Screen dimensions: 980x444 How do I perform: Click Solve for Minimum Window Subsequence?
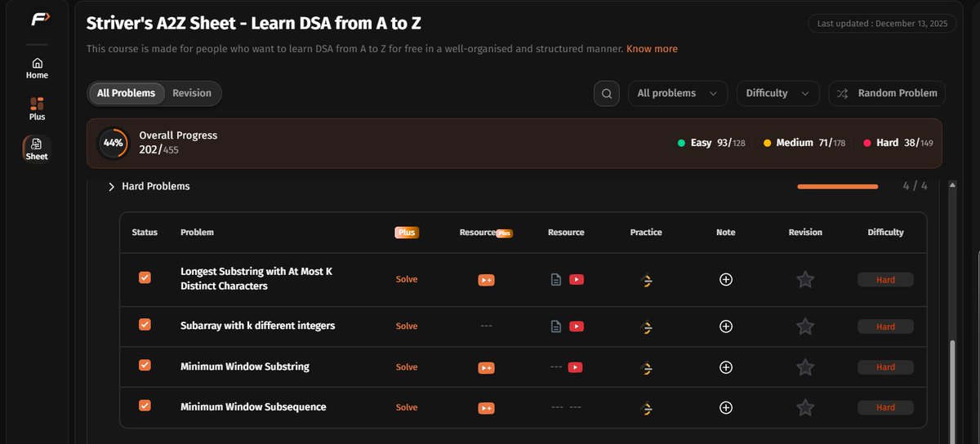407,407
